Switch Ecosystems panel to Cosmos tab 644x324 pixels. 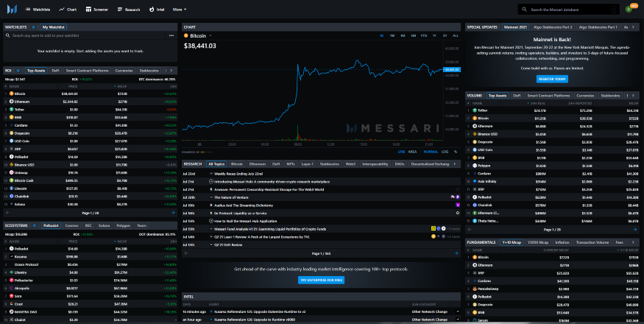click(x=72, y=226)
